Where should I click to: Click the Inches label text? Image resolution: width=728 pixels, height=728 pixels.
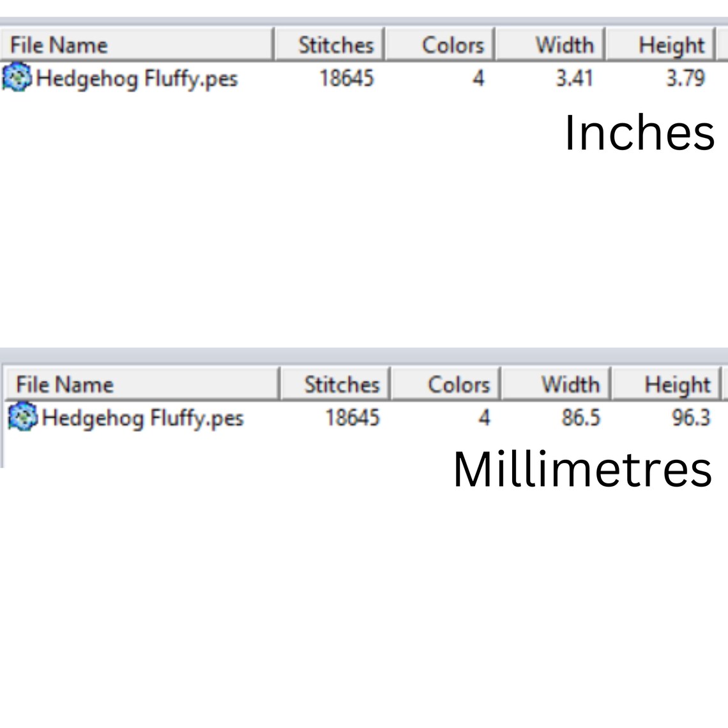(x=639, y=133)
